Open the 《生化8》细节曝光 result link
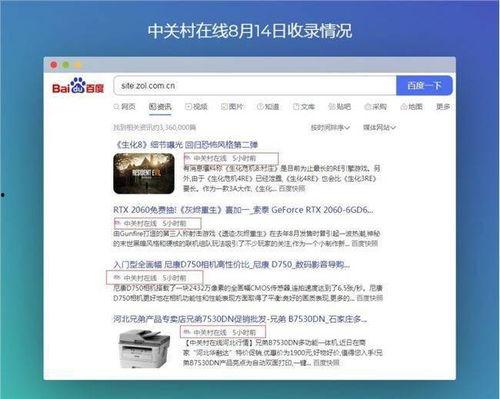Screen dimensions: 500x399 tap(186, 145)
